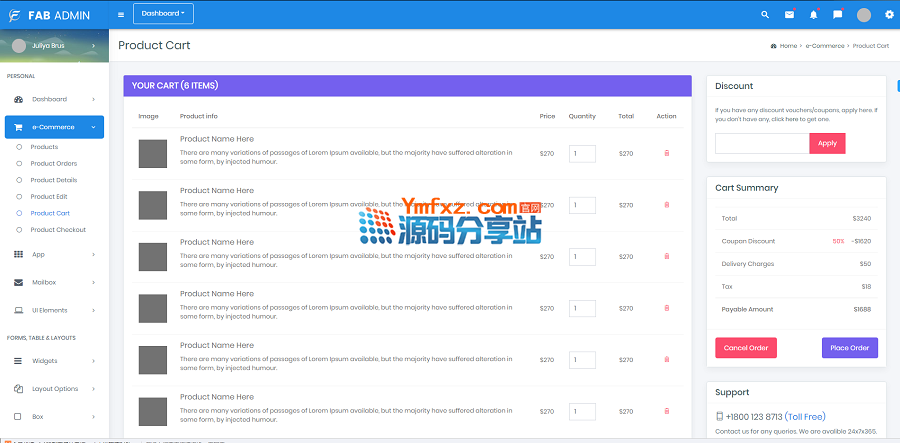Delete the first cart product with trash icon
The height and width of the screenshot is (443, 900).
[x=667, y=153]
